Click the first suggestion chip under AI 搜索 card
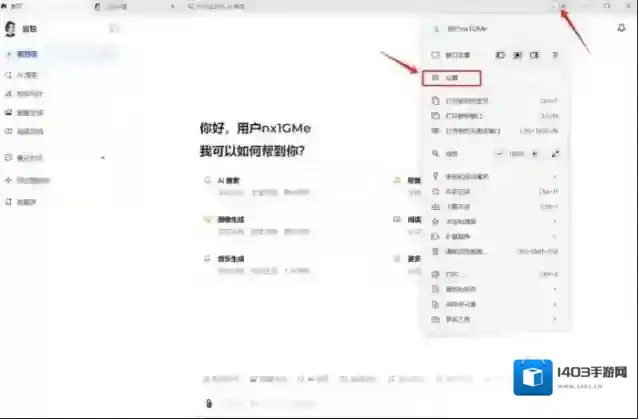This screenshot has width=638, height=419. pos(231,192)
